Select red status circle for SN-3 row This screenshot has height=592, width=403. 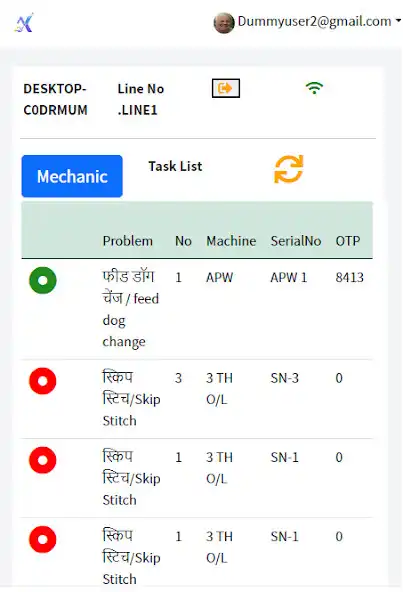pyautogui.click(x=43, y=381)
